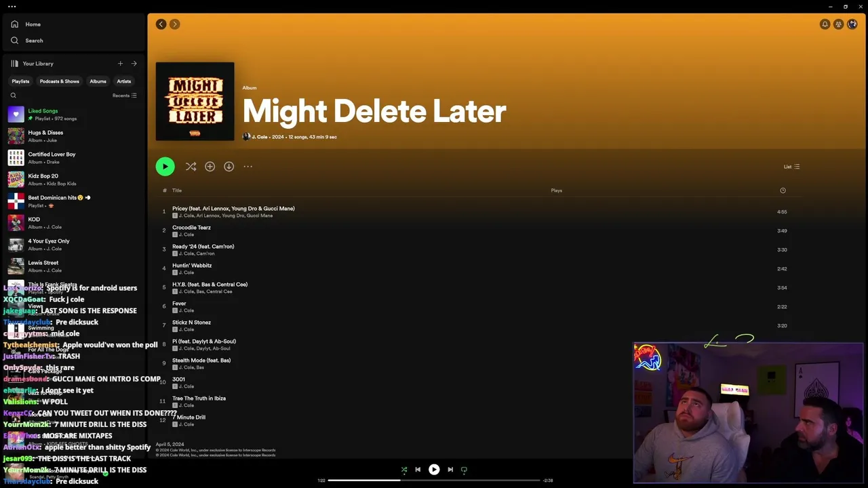This screenshot has width=868, height=488.
Task: Skip to previous track
Action: click(418, 470)
